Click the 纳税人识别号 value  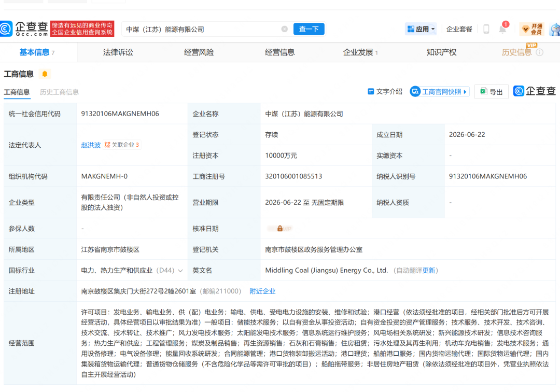pyautogui.click(x=488, y=176)
